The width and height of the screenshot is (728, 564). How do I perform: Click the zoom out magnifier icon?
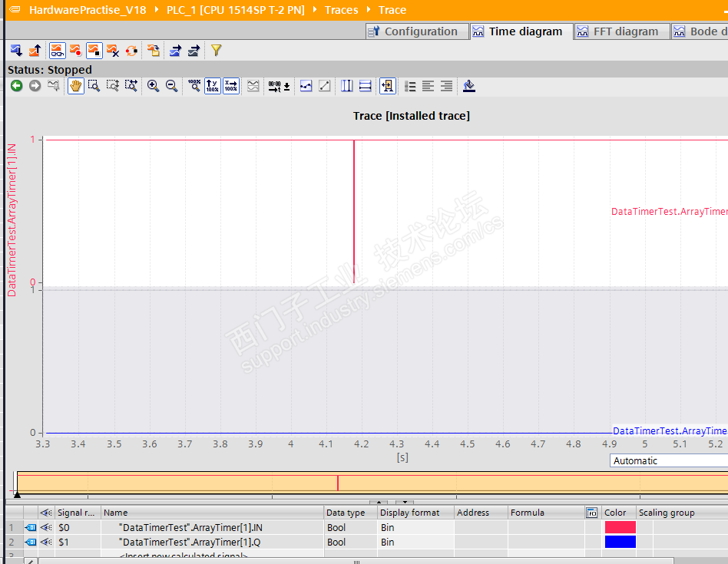click(171, 86)
